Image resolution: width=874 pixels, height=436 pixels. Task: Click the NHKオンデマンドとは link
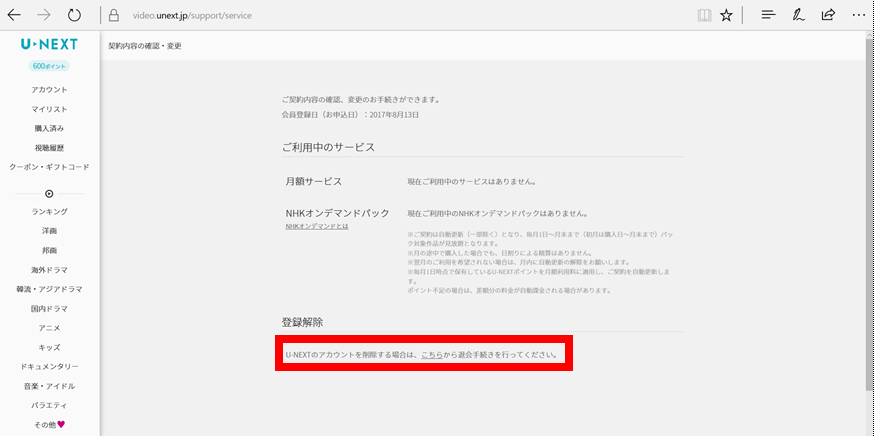pos(317,226)
